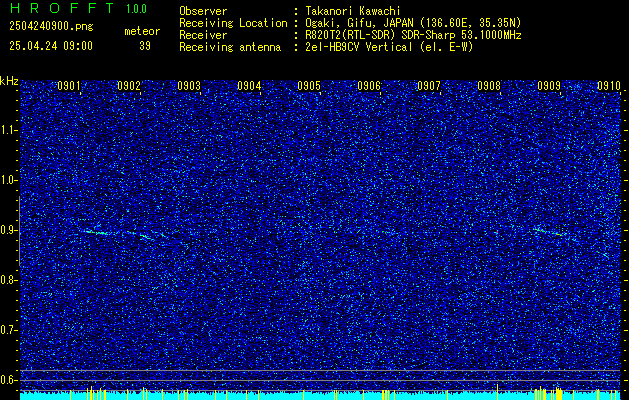The height and width of the screenshot is (400, 629).
Task: Click the kHz axis unit label
Action: coord(9,81)
